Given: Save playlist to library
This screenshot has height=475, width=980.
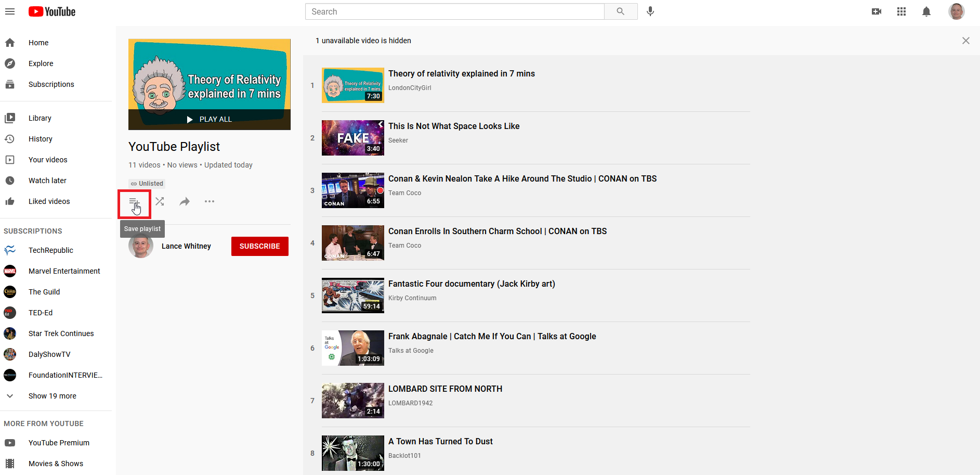Looking at the screenshot, I should (135, 202).
